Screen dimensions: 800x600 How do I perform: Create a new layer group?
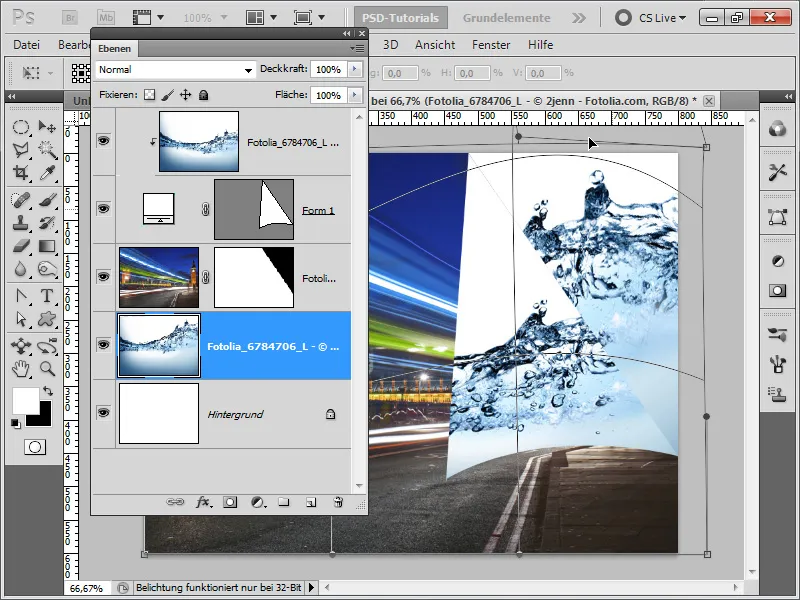pyautogui.click(x=284, y=502)
